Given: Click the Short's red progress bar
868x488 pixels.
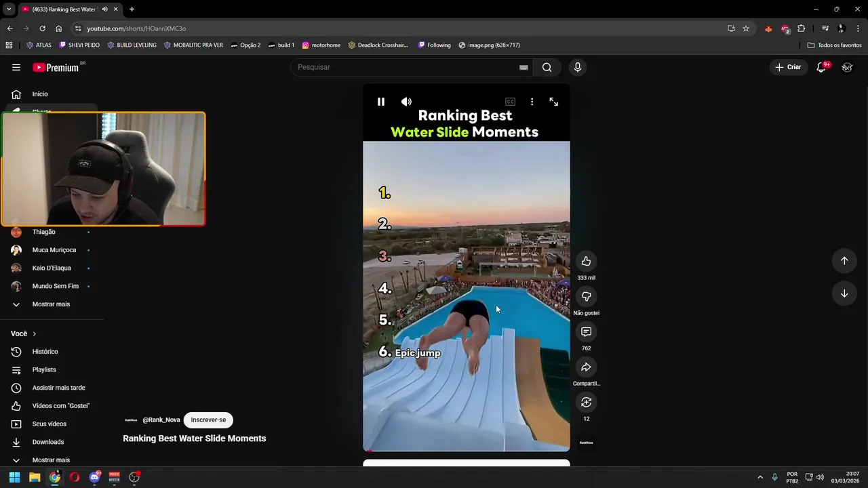Looking at the screenshot, I should coord(467,451).
